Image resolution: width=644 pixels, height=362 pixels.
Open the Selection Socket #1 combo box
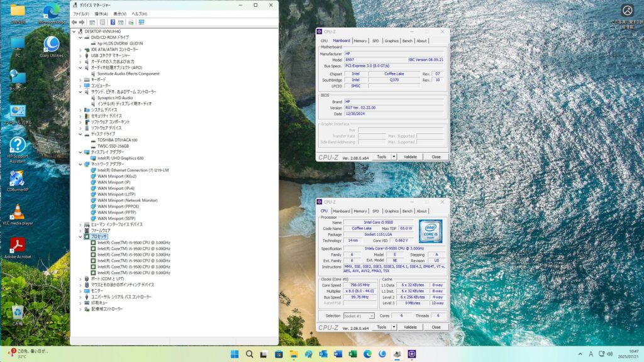coord(359,315)
